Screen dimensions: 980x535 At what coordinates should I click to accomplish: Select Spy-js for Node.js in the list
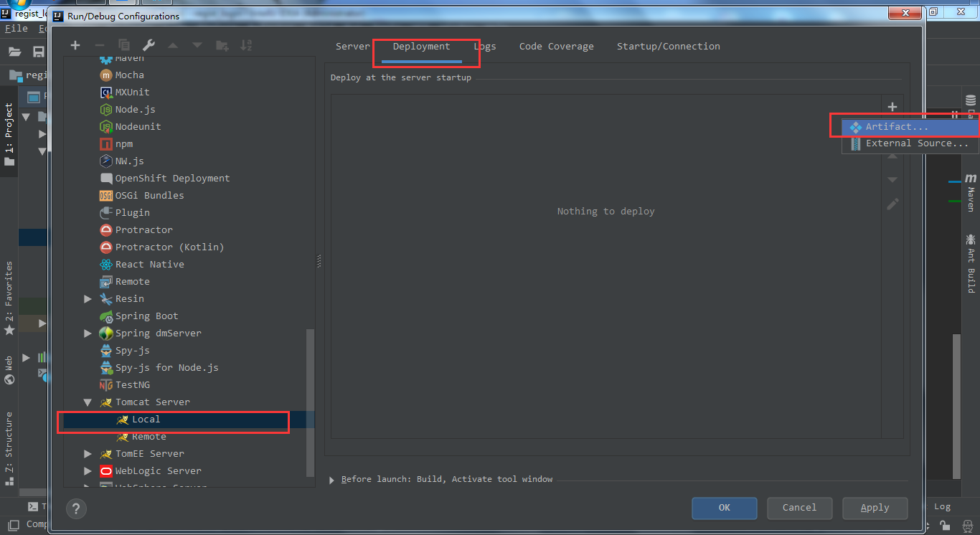166,367
